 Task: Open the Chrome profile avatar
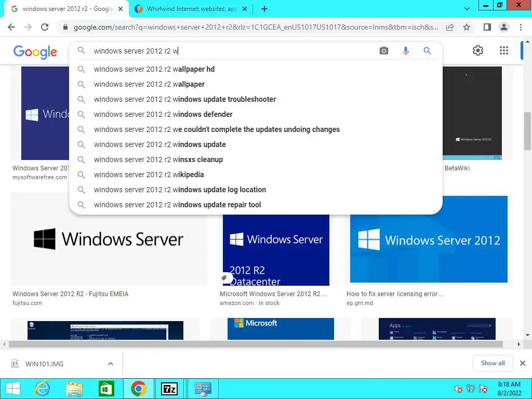pyautogui.click(x=504, y=27)
